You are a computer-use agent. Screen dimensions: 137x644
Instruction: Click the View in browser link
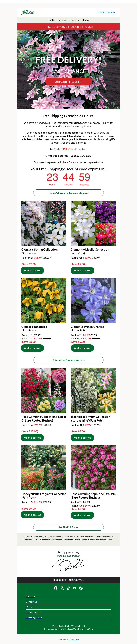tap(108, 12)
